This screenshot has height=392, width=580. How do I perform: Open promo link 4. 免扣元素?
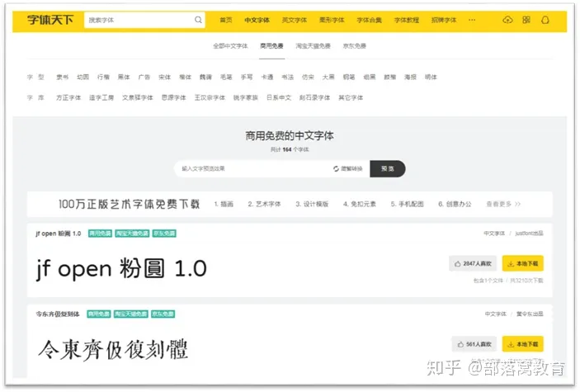tap(360, 204)
